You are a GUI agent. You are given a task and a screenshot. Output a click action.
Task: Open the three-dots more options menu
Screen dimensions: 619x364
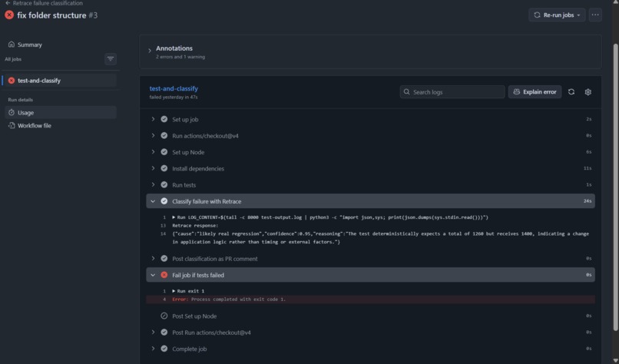click(595, 15)
